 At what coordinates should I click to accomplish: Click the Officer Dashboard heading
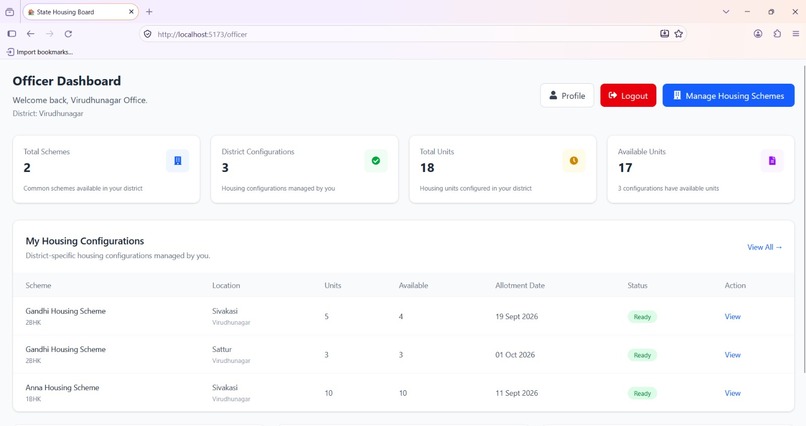click(x=67, y=81)
